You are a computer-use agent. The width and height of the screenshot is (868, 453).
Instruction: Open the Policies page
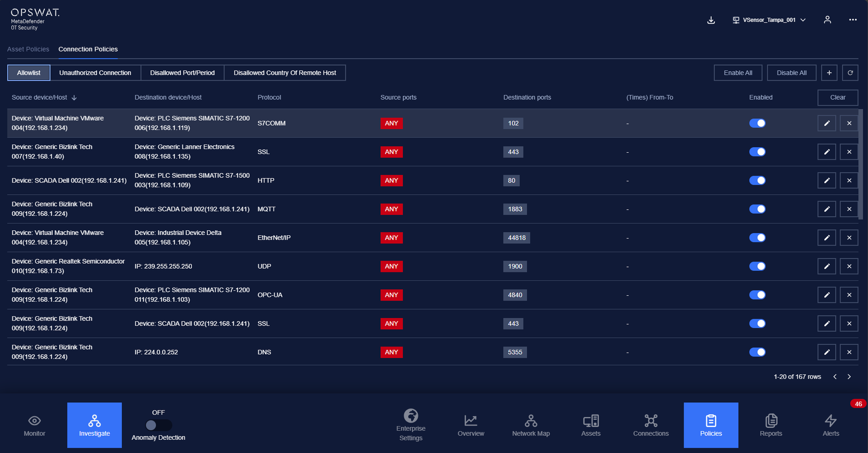point(711,425)
